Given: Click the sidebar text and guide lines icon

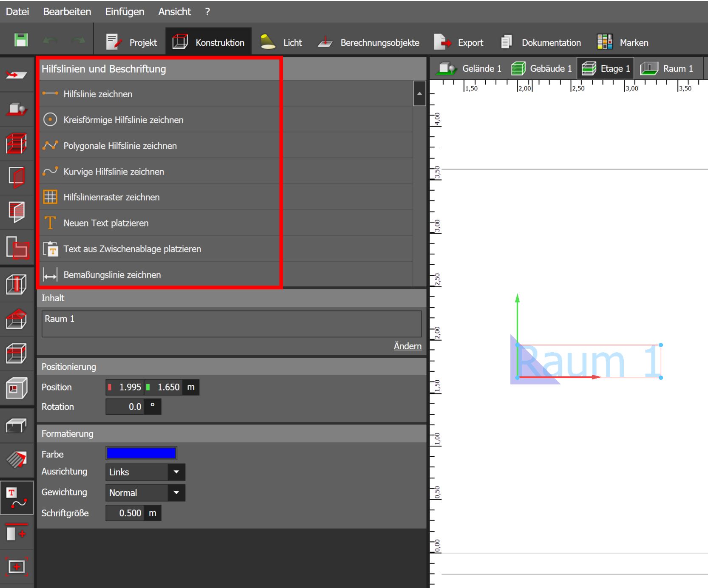Looking at the screenshot, I should pyautogui.click(x=17, y=498).
